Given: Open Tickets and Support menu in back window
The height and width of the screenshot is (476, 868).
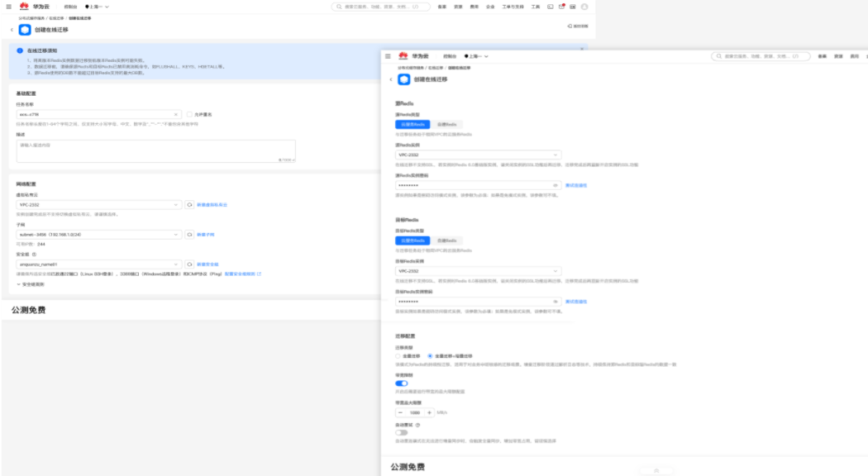Looking at the screenshot, I should point(513,7).
